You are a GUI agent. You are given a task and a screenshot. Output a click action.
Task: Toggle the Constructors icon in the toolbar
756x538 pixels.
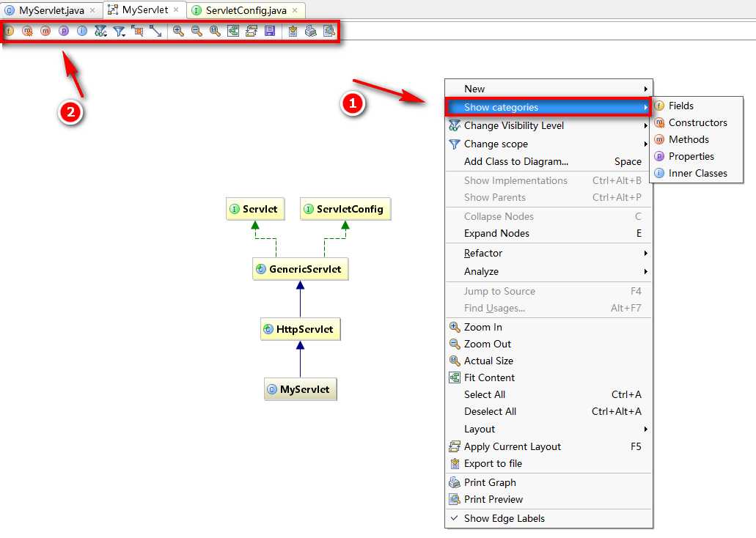tap(27, 32)
